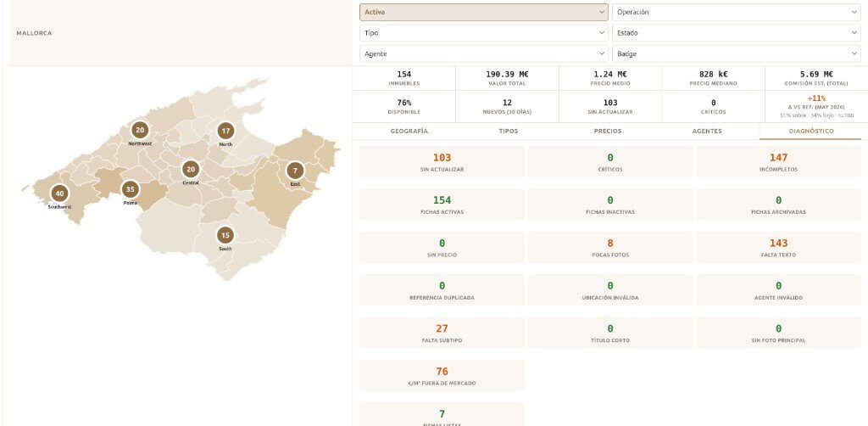Expand the Tipo filter dropdown
The height and width of the screenshot is (426, 868).
[x=483, y=33]
